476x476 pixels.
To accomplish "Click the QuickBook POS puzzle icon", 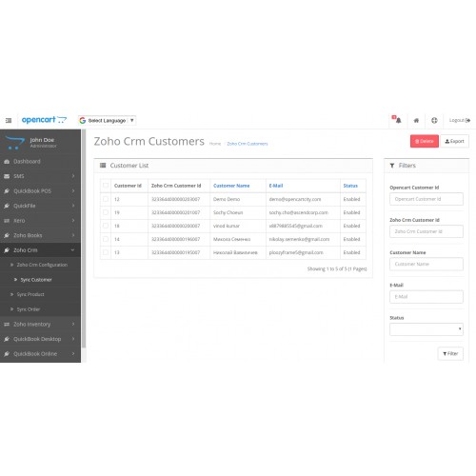I will tap(7, 191).
